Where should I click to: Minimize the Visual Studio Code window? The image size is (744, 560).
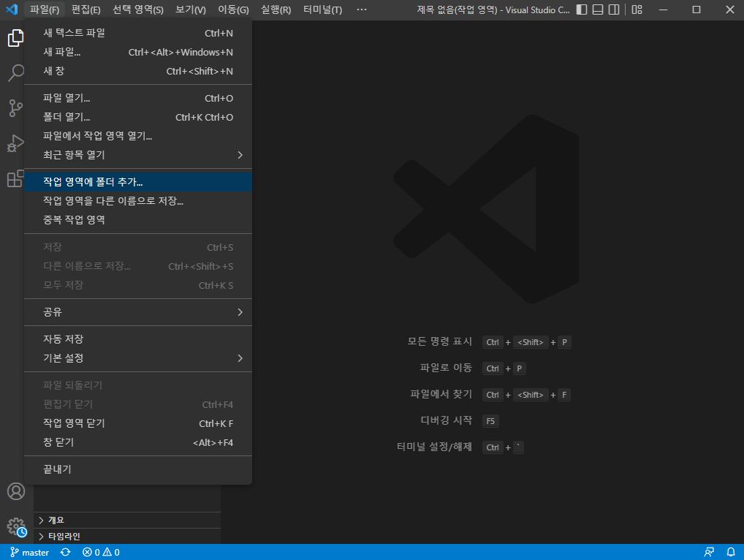point(664,10)
